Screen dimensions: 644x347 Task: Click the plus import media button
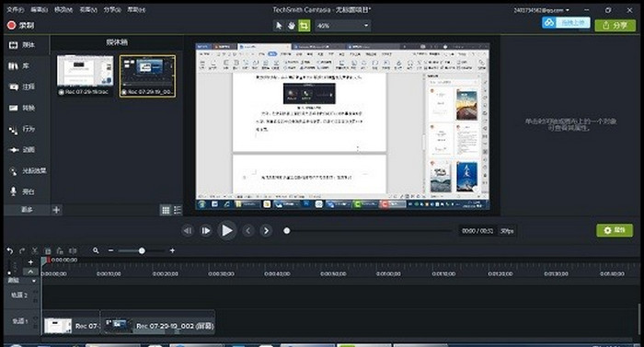pos(56,210)
